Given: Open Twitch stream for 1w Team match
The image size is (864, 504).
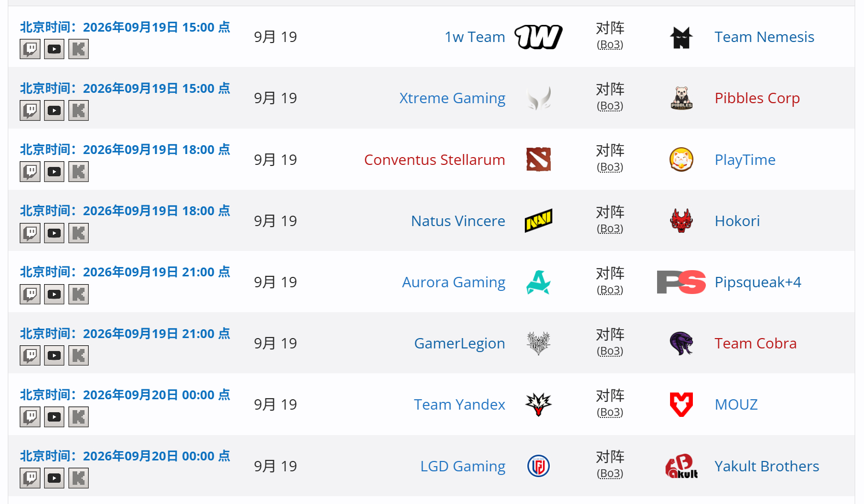Looking at the screenshot, I should tap(30, 49).
